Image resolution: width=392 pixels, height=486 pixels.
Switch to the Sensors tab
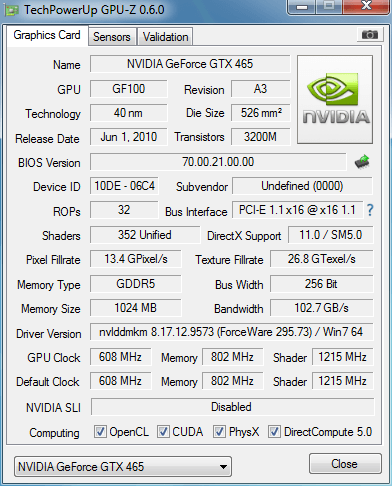112,37
